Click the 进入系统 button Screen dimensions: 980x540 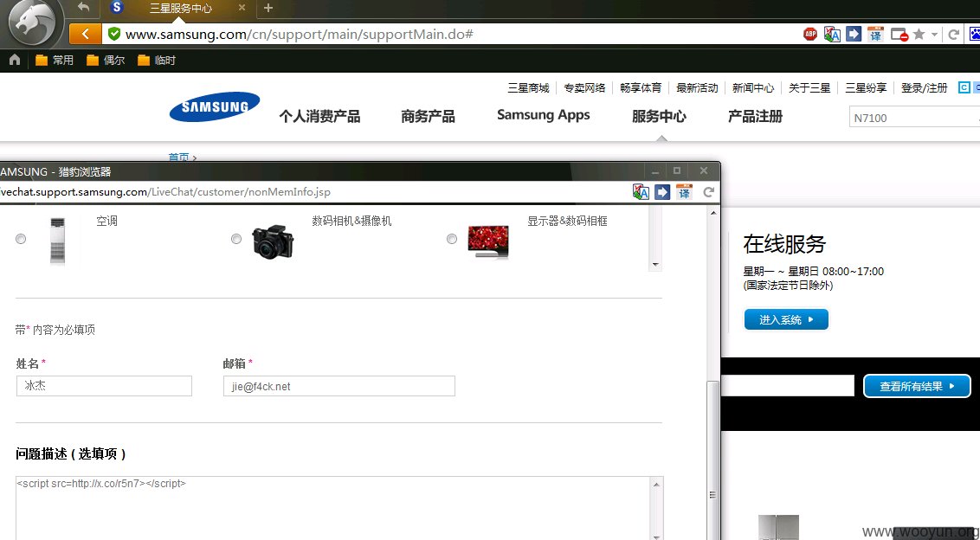click(786, 319)
